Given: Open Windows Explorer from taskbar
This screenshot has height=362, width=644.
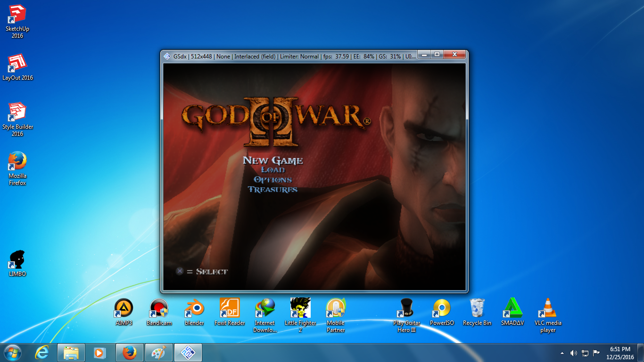Looking at the screenshot, I should point(71,353).
